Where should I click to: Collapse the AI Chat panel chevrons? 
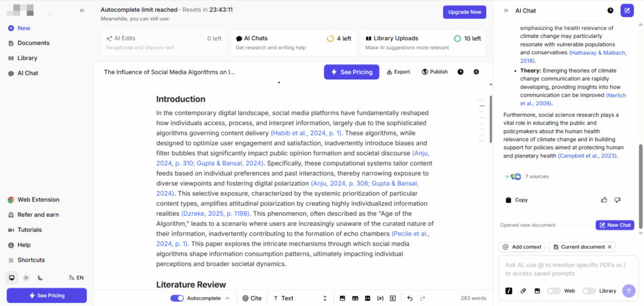[x=506, y=11]
